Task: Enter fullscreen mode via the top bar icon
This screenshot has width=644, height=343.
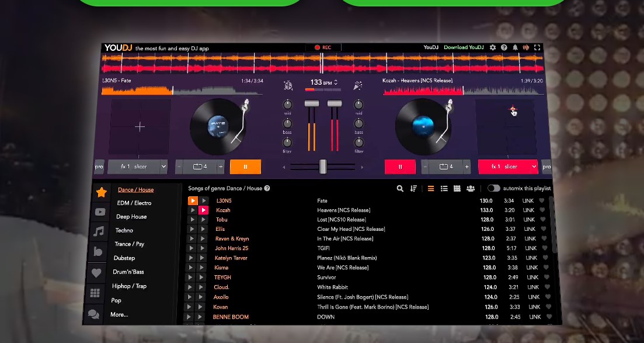Action: click(x=537, y=48)
